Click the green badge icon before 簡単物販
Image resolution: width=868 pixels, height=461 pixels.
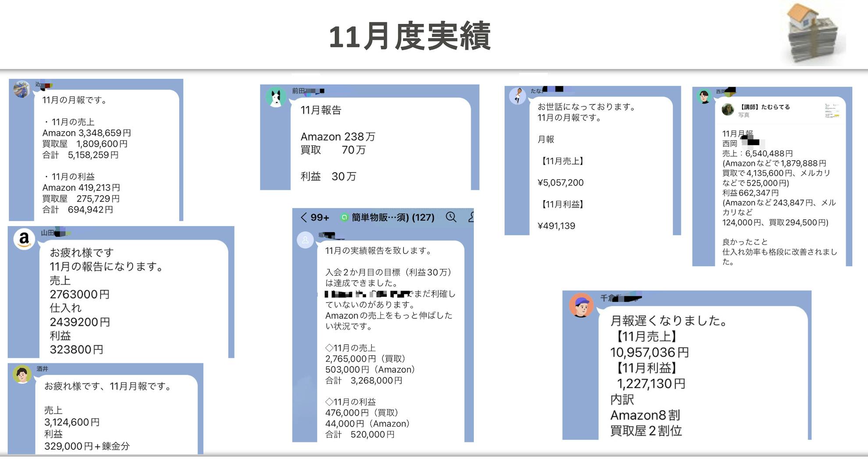344,217
